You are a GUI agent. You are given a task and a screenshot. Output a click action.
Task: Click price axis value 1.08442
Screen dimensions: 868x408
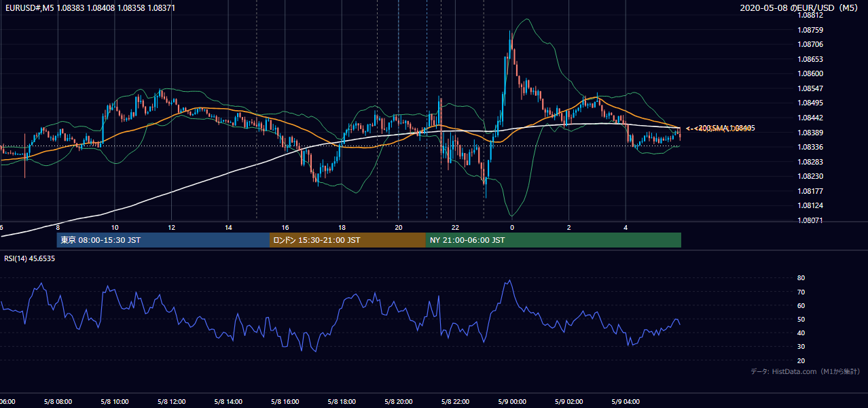click(x=810, y=118)
